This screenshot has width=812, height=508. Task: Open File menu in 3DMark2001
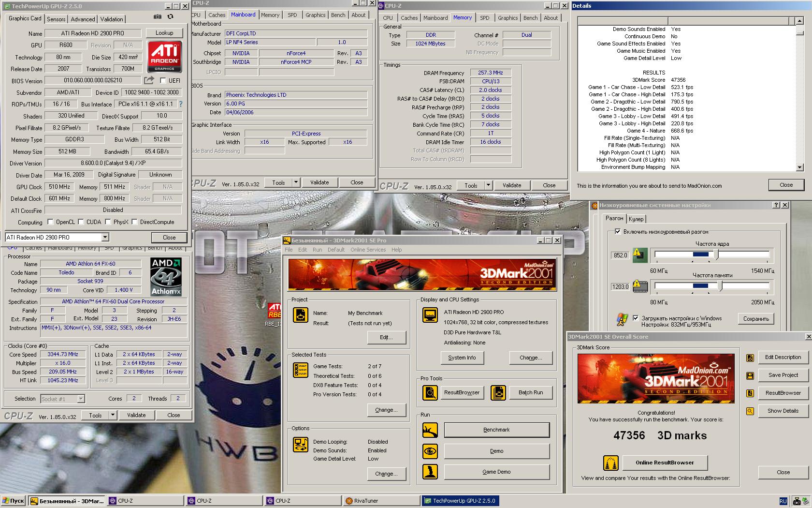[x=289, y=250]
